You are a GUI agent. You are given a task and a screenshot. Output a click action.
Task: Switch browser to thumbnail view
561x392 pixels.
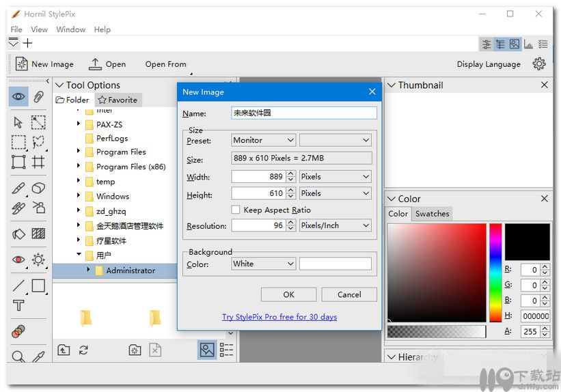point(207,350)
